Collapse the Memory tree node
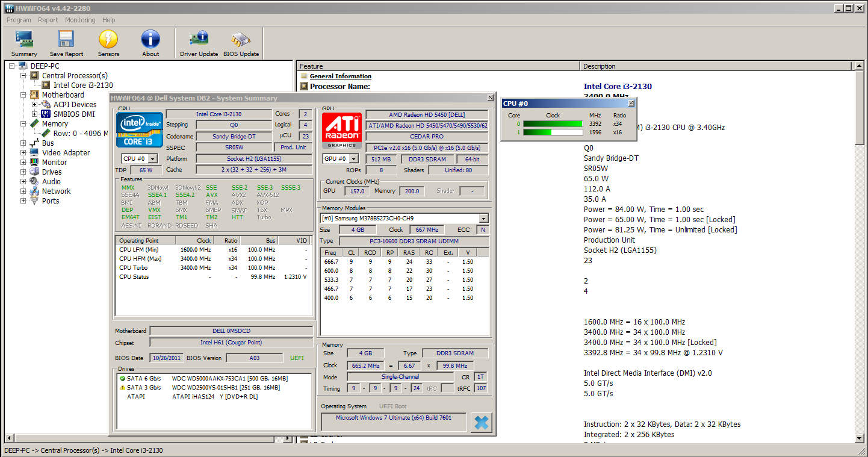 pos(23,124)
